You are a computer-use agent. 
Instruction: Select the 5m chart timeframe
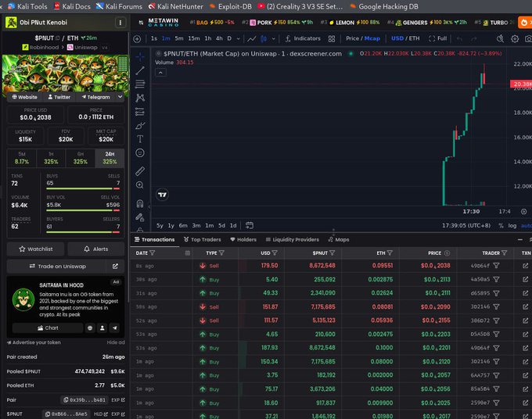179,38
